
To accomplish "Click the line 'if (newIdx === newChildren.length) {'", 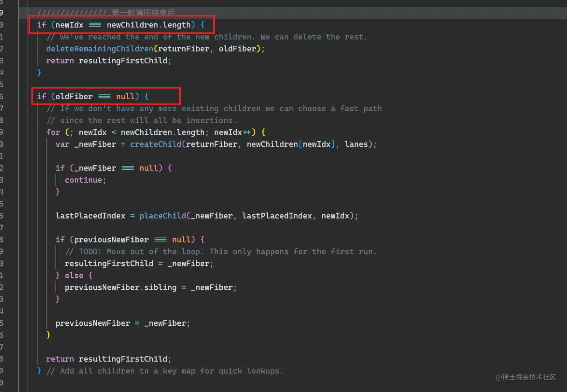I will pos(121,25).
